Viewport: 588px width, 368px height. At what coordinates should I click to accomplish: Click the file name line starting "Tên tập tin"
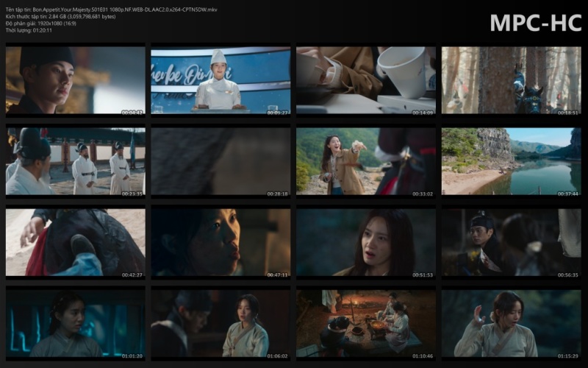click(x=112, y=10)
